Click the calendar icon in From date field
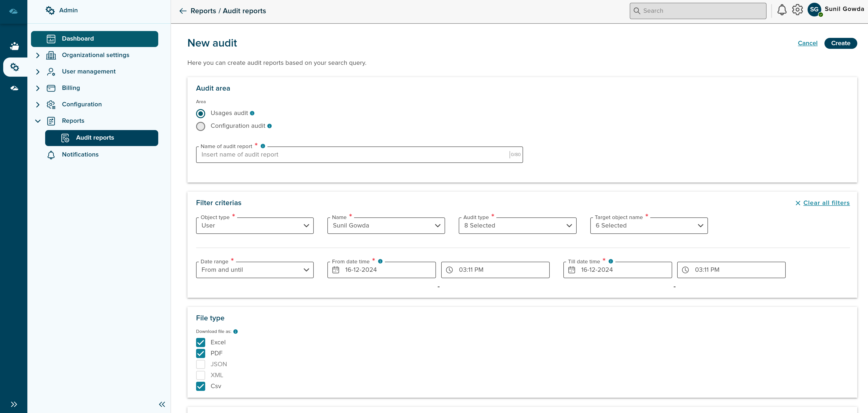The width and height of the screenshot is (868, 413). click(x=336, y=270)
